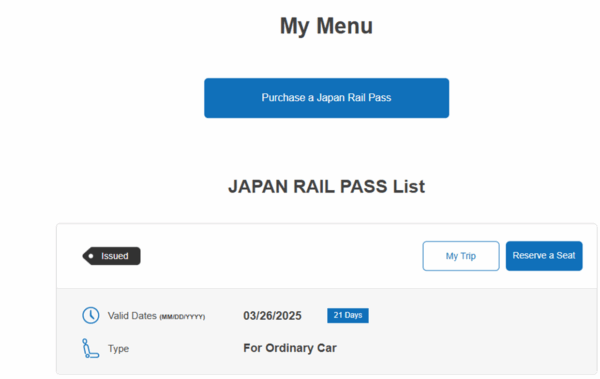Click the clock icon beside Valid Dates
The height and width of the screenshot is (379, 600).
coord(91,315)
